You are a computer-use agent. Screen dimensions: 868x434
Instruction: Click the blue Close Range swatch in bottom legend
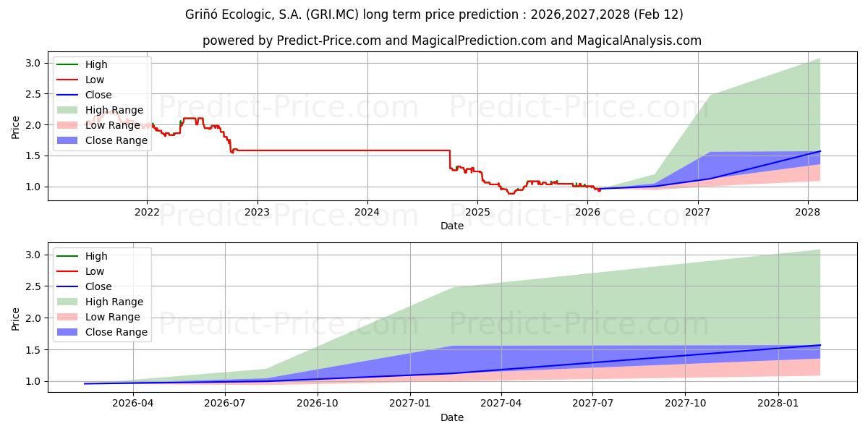(x=69, y=332)
